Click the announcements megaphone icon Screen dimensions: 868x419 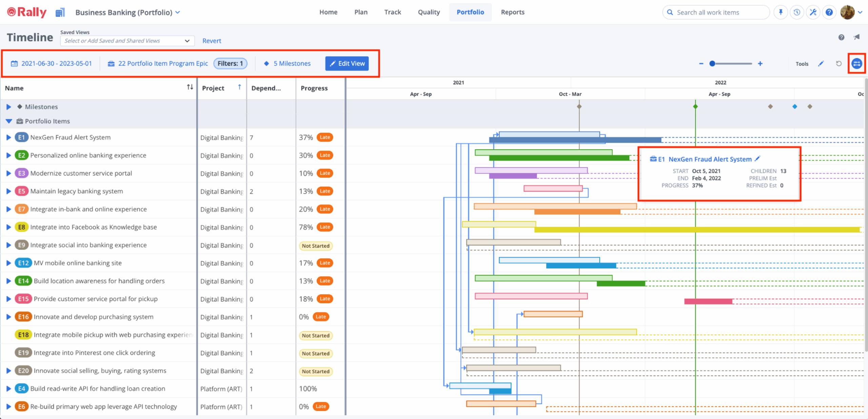(857, 37)
